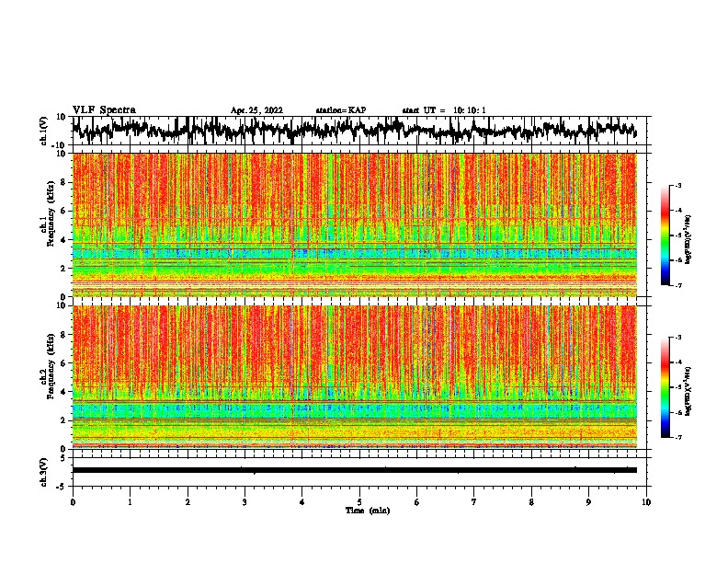Click the time axis tick label "2"

tap(188, 502)
